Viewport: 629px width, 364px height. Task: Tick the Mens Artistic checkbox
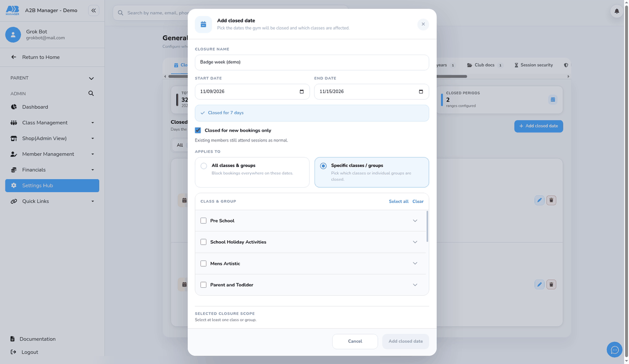pos(203,263)
